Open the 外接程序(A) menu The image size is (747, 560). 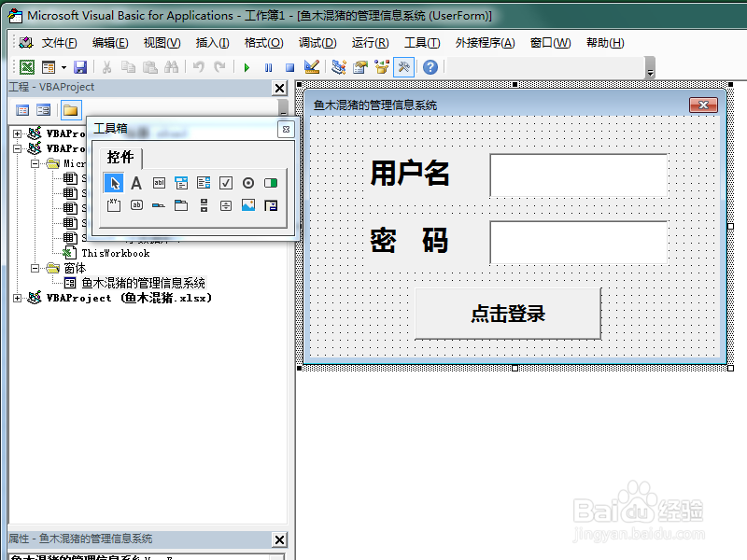(x=485, y=43)
